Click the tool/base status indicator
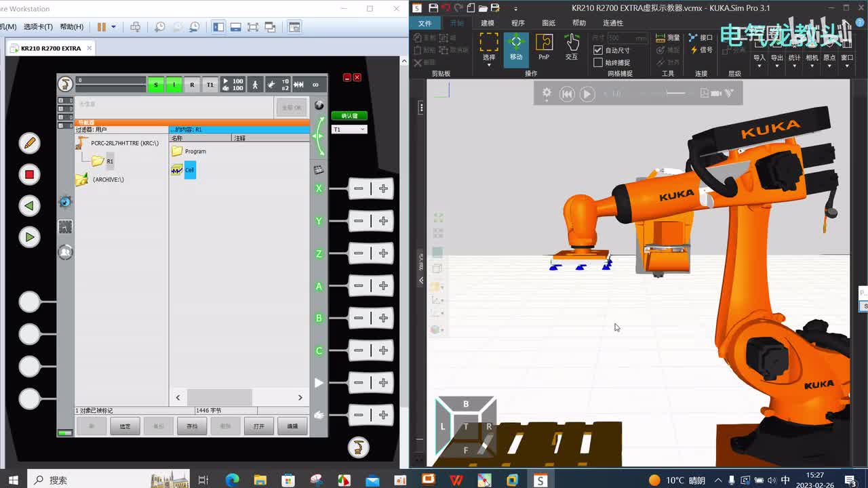Viewport: 868px width, 488px height. [x=278, y=85]
